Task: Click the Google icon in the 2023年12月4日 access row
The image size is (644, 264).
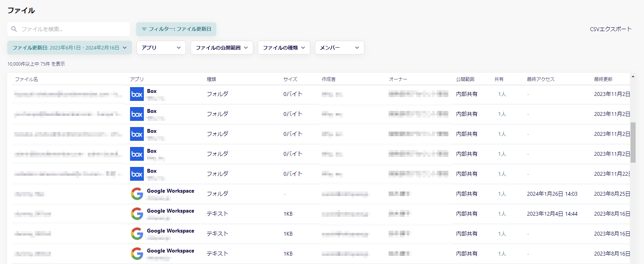Action: (137, 214)
